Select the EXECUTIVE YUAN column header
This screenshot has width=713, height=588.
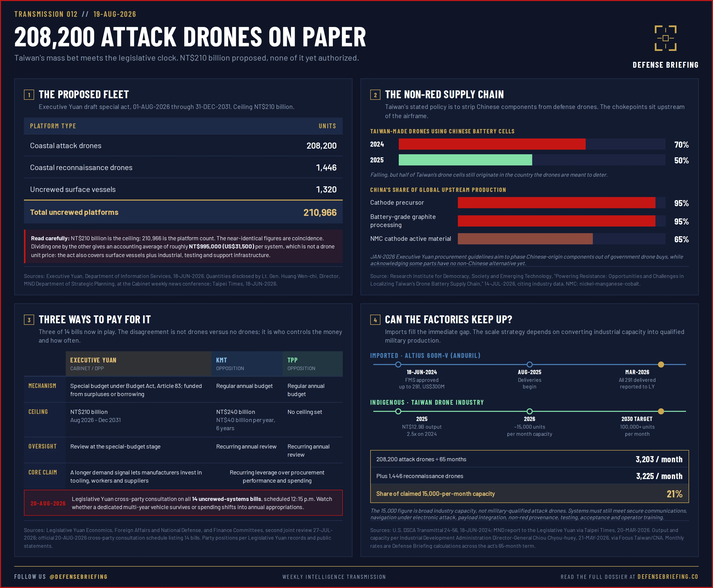click(138, 364)
